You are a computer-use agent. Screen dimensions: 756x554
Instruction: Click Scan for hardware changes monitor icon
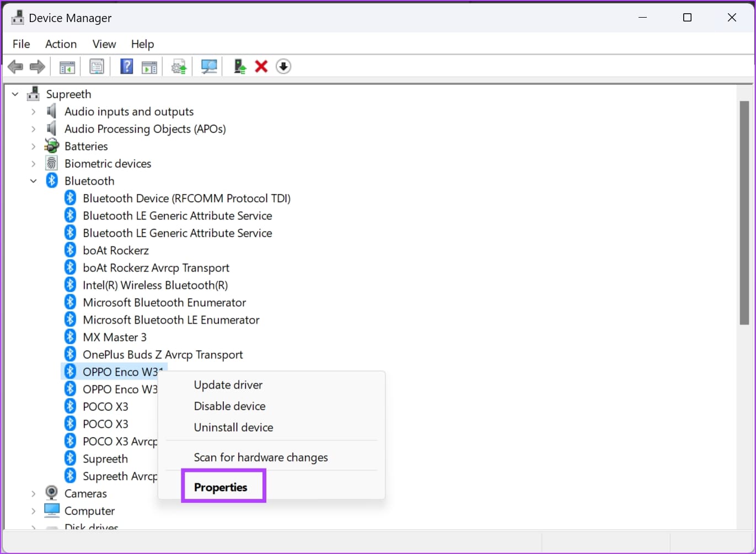[x=209, y=67]
